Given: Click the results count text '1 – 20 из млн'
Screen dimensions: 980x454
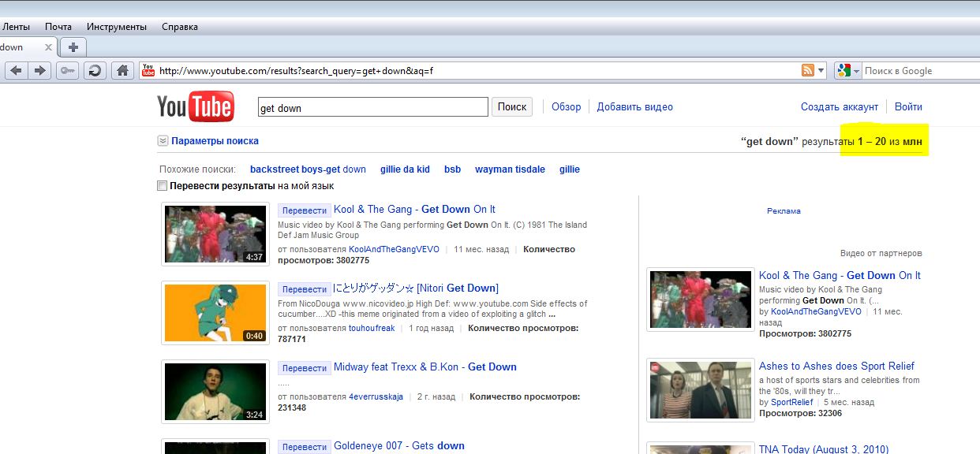Looking at the screenshot, I should (x=890, y=141).
